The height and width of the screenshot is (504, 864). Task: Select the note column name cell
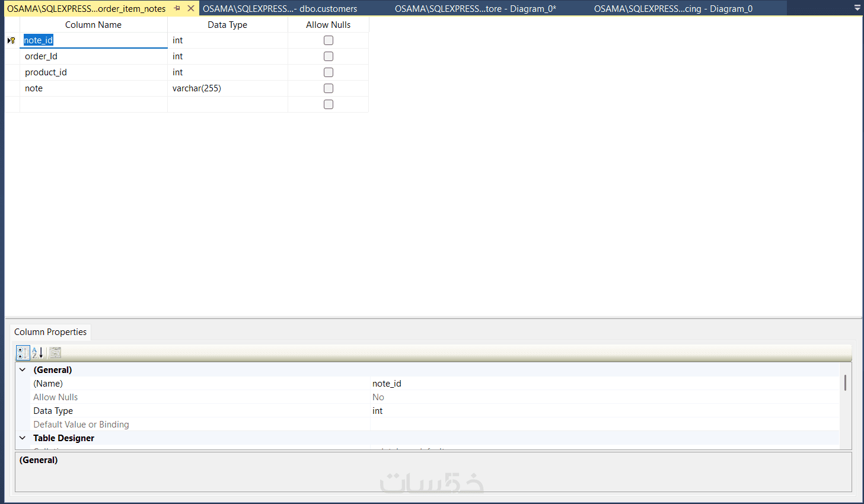point(94,88)
